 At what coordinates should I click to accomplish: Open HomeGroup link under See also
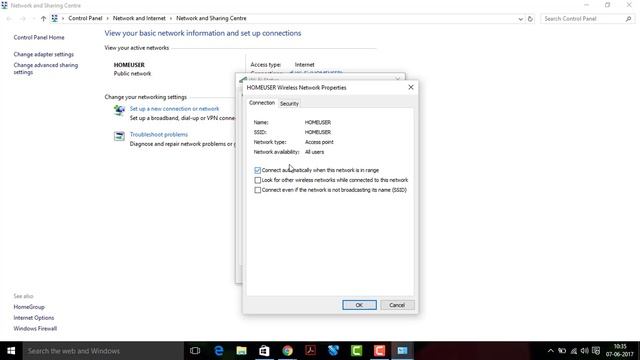click(x=29, y=307)
